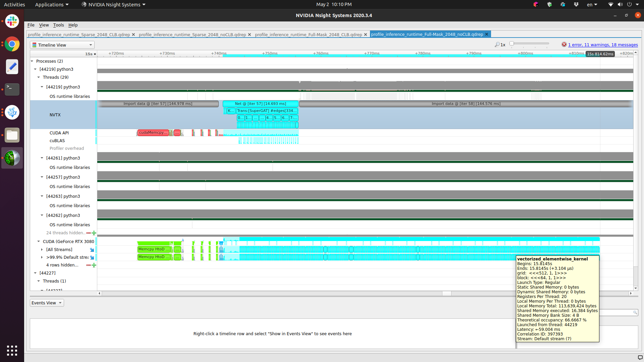Image resolution: width=644 pixels, height=362 pixels.
Task: Click search icon in bottom-right filter field
Action: click(x=635, y=312)
